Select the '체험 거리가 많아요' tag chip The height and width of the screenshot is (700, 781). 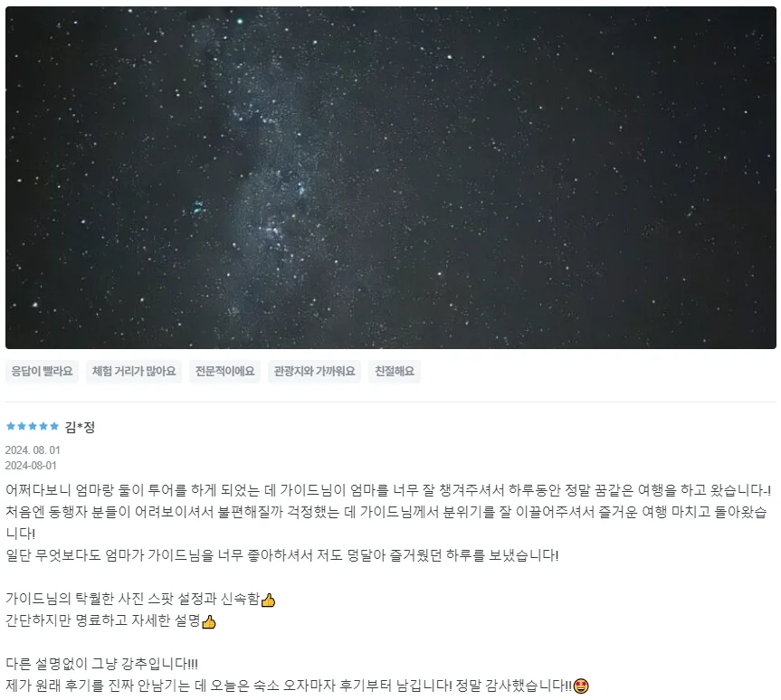pyautogui.click(x=134, y=372)
